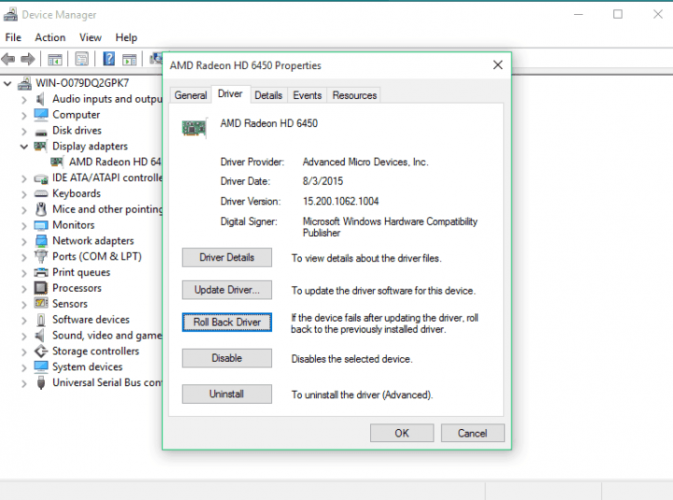Click the Roll Back Driver button

[x=227, y=322]
